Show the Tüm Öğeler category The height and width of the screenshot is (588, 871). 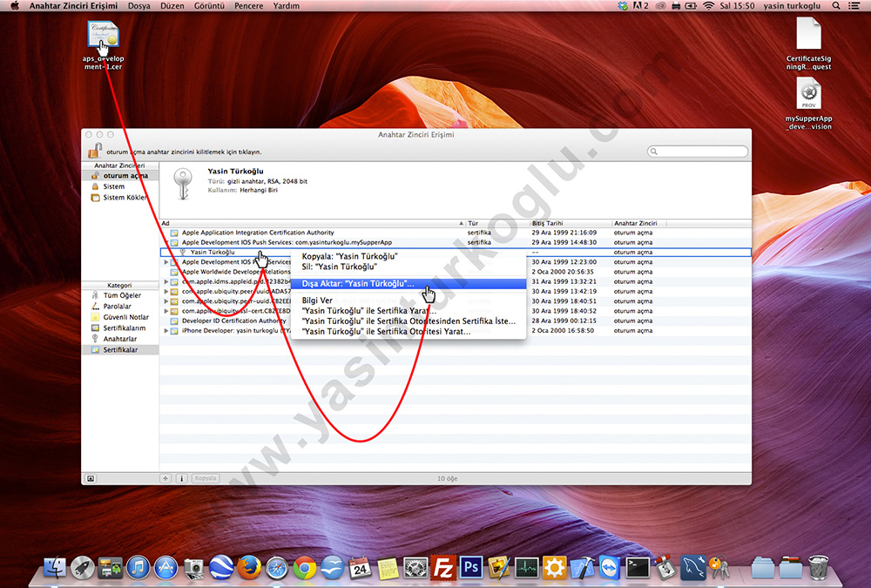pyautogui.click(x=120, y=295)
